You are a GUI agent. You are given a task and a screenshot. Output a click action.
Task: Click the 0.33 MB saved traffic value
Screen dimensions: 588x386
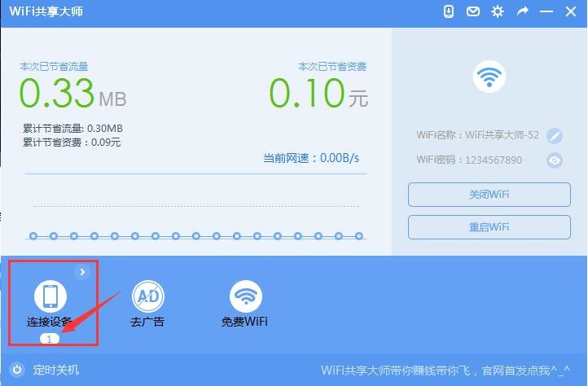[x=72, y=93]
